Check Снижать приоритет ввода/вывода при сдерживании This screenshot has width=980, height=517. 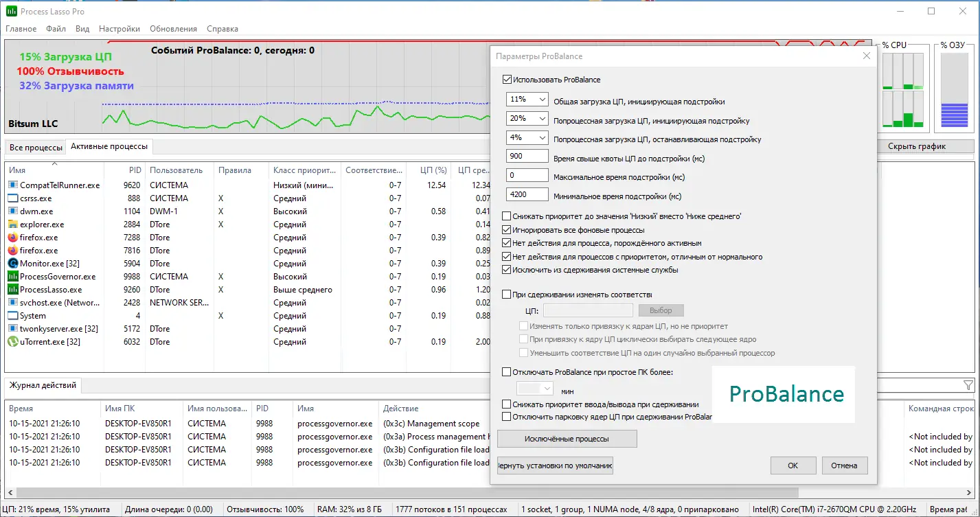click(x=508, y=405)
